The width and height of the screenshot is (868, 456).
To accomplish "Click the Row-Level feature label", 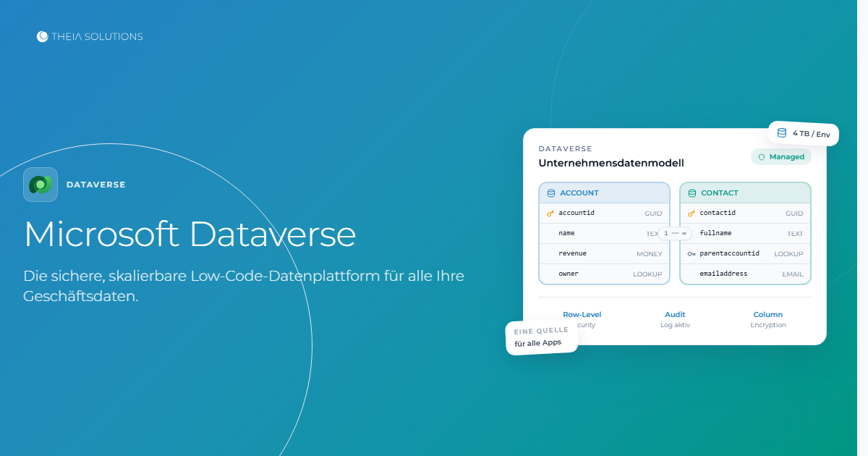I will [582, 314].
